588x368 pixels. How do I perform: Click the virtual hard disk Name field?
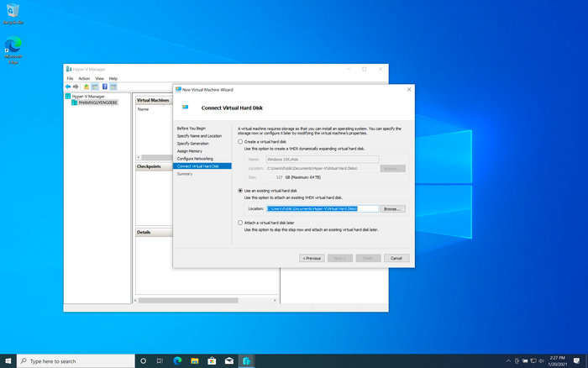(x=323, y=160)
